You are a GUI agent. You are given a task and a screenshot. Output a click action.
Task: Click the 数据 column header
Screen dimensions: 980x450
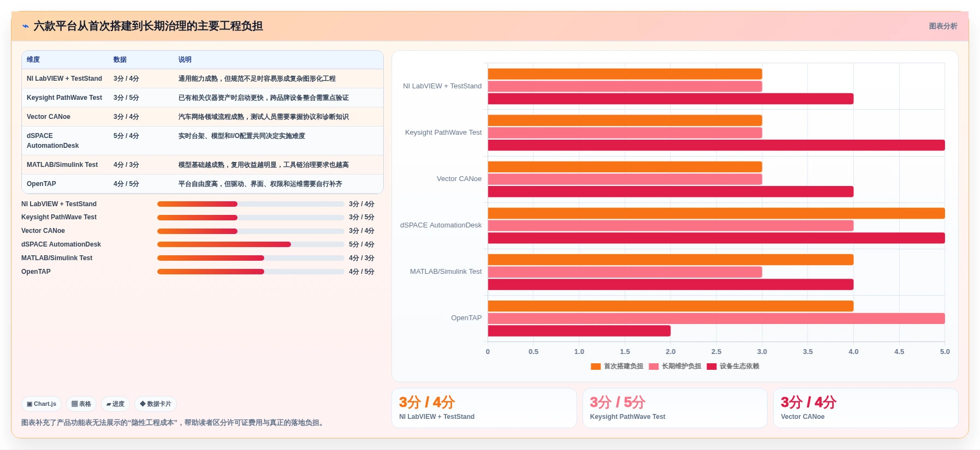(x=120, y=59)
